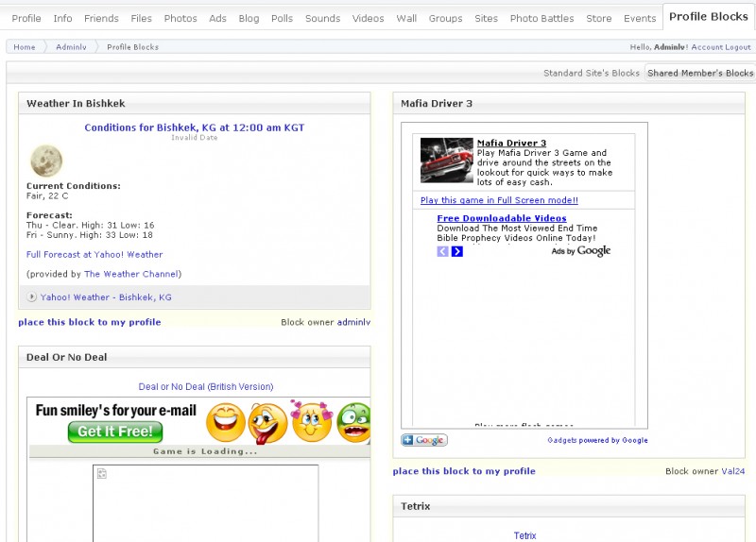
Task: Open the Store tab
Action: point(599,18)
